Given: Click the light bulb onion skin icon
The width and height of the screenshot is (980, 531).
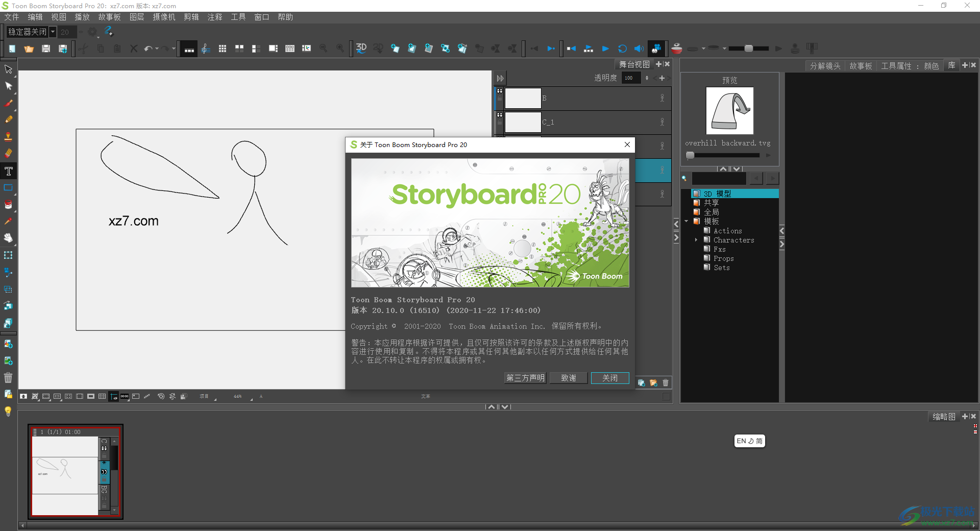Looking at the screenshot, I should click(x=8, y=412).
